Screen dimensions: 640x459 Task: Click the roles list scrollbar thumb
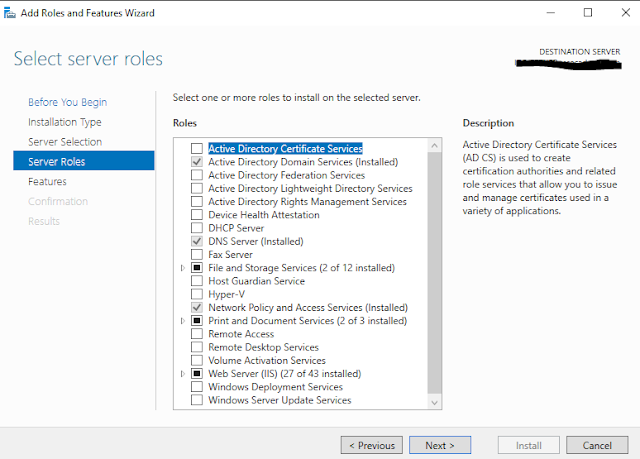pos(434,273)
